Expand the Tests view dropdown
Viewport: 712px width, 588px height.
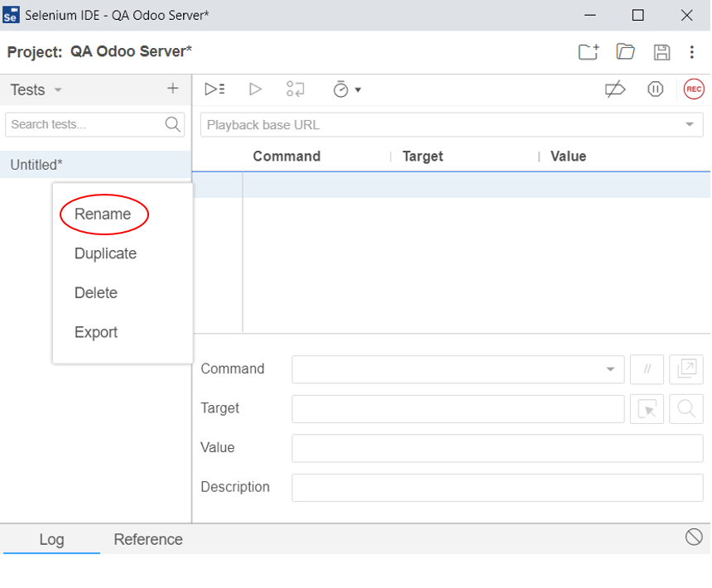[58, 90]
